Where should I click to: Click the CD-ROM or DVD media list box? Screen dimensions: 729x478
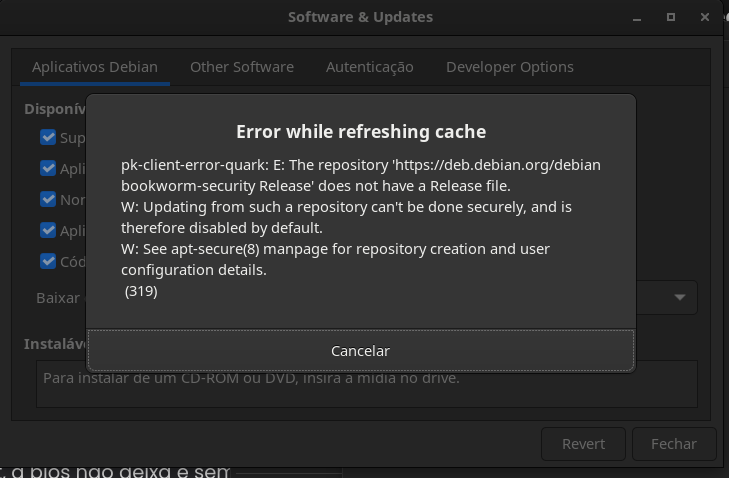[366, 389]
